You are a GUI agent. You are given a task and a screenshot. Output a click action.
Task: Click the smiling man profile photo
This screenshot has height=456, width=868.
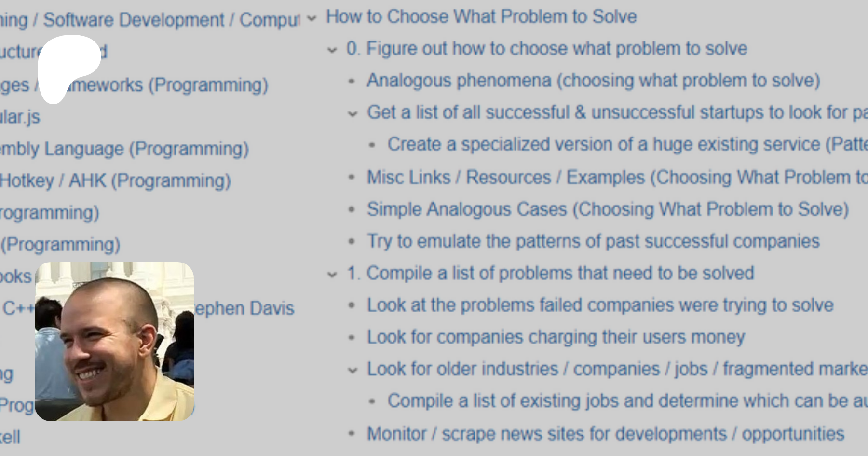coord(114,341)
